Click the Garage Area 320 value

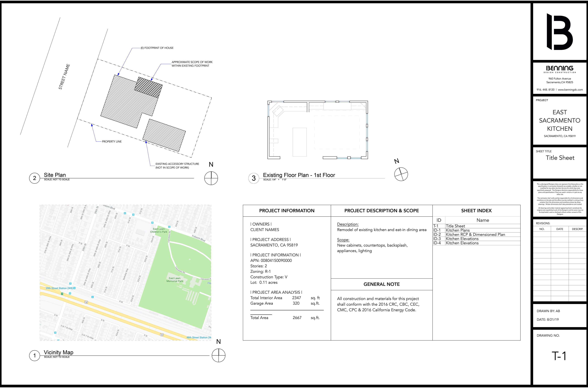296,303
